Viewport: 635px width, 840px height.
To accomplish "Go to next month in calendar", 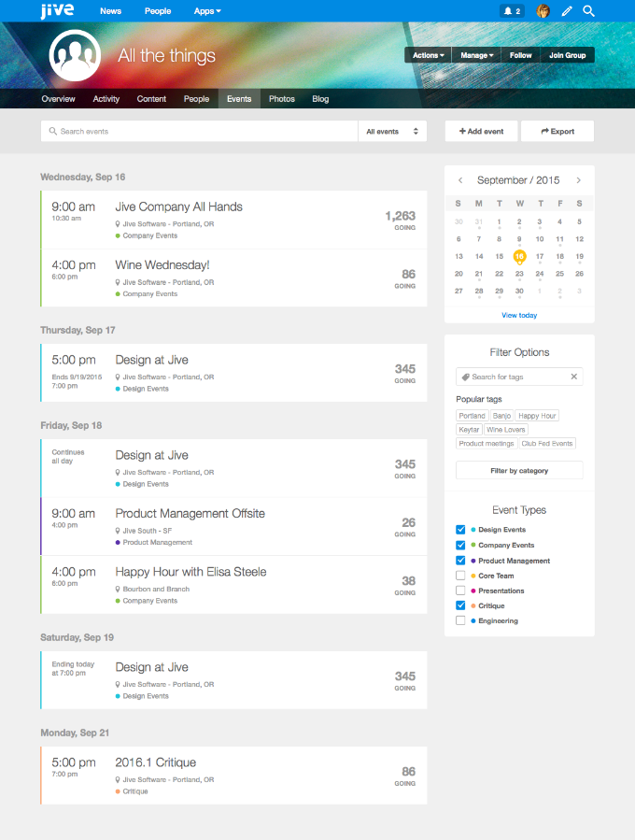I will [x=578, y=180].
